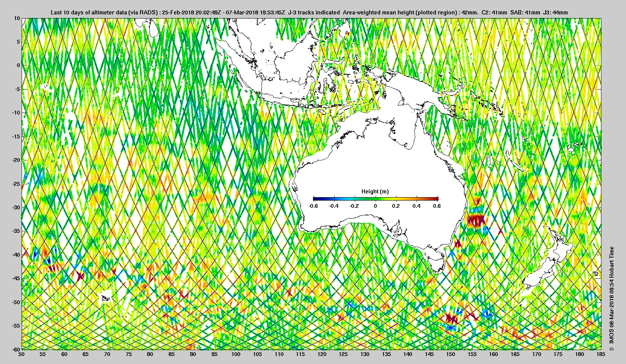Click longitude axis label 100

(236, 355)
